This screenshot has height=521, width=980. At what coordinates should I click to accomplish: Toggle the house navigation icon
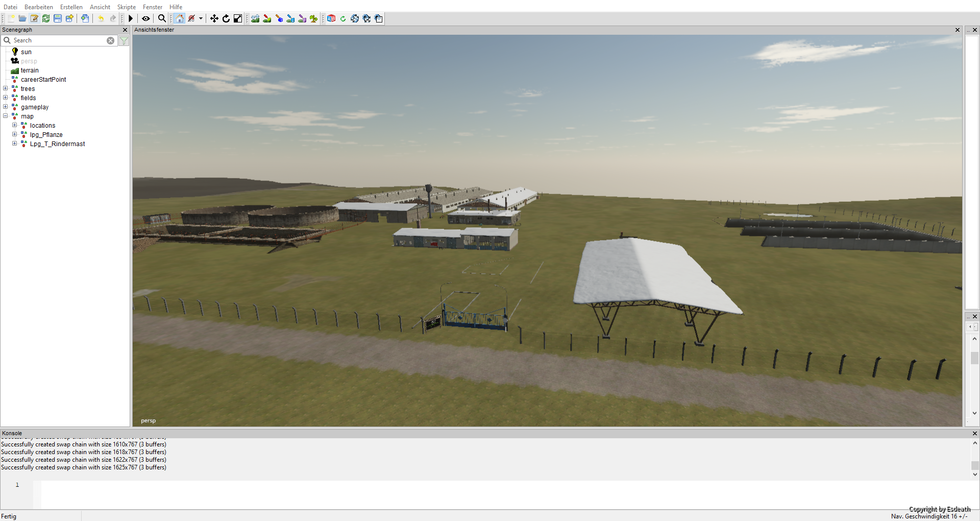click(x=179, y=18)
